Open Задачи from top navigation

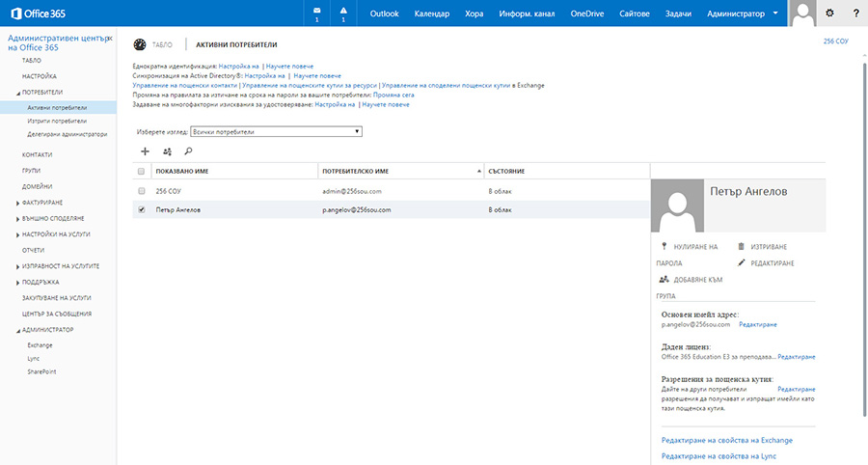[678, 14]
